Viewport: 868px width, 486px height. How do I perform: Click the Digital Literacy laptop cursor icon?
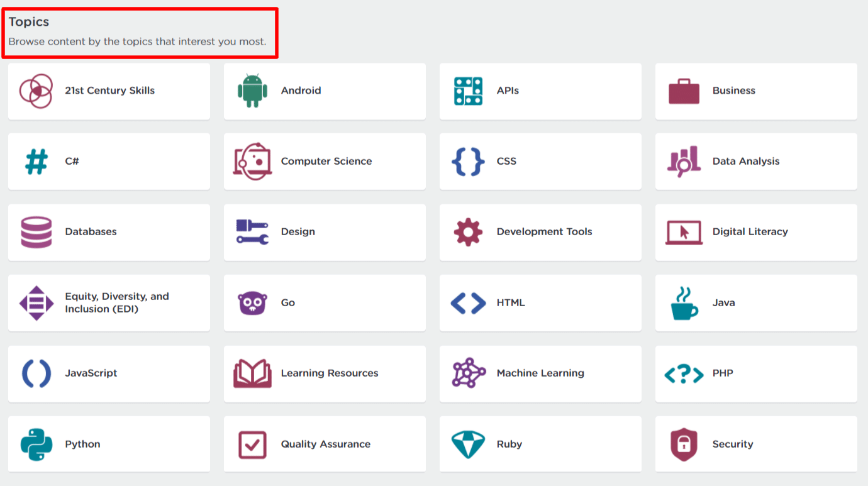pyautogui.click(x=684, y=233)
